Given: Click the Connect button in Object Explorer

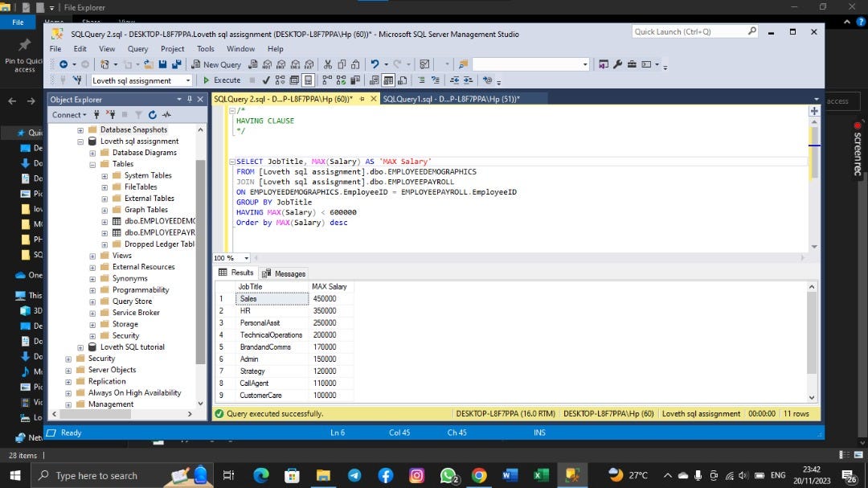Looking at the screenshot, I should click(68, 114).
